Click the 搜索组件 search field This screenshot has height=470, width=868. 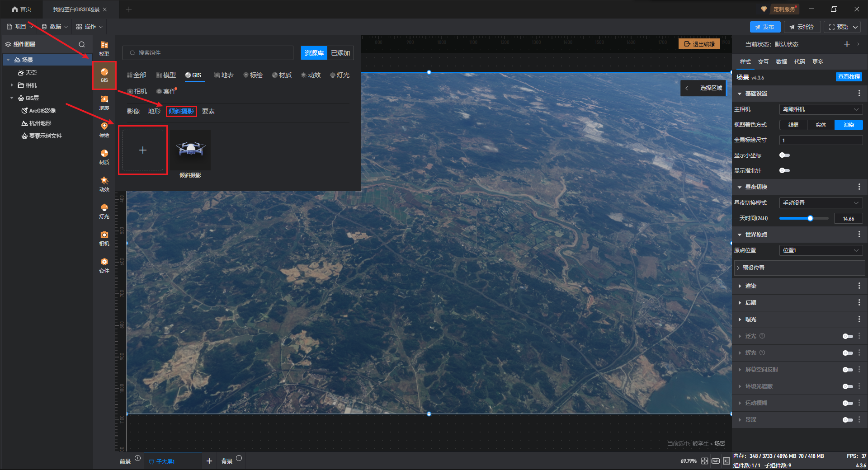click(208, 53)
